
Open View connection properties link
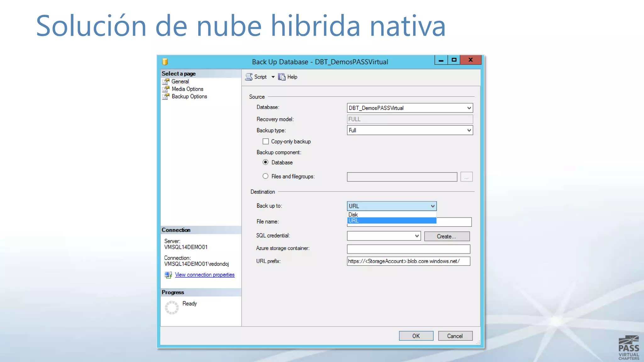coord(205,275)
